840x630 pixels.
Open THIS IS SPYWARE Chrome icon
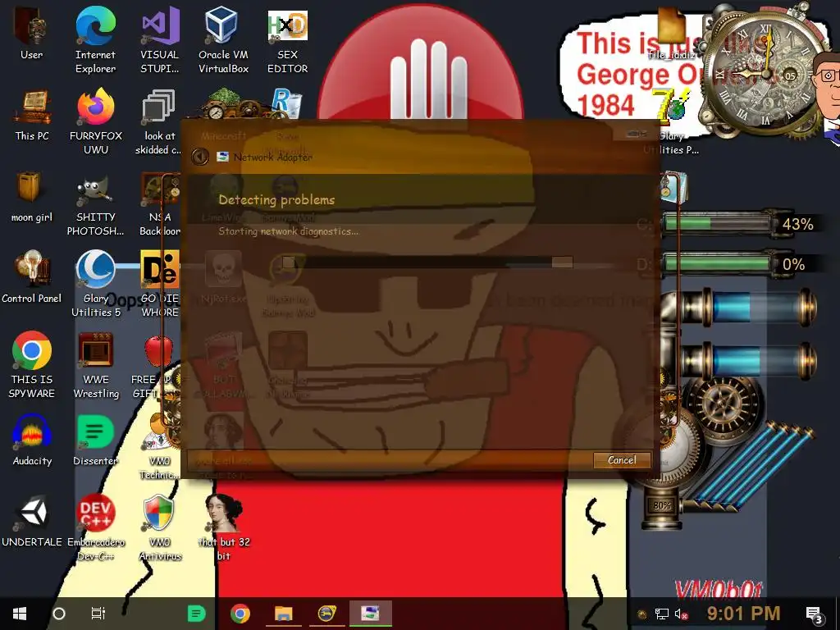(32, 364)
